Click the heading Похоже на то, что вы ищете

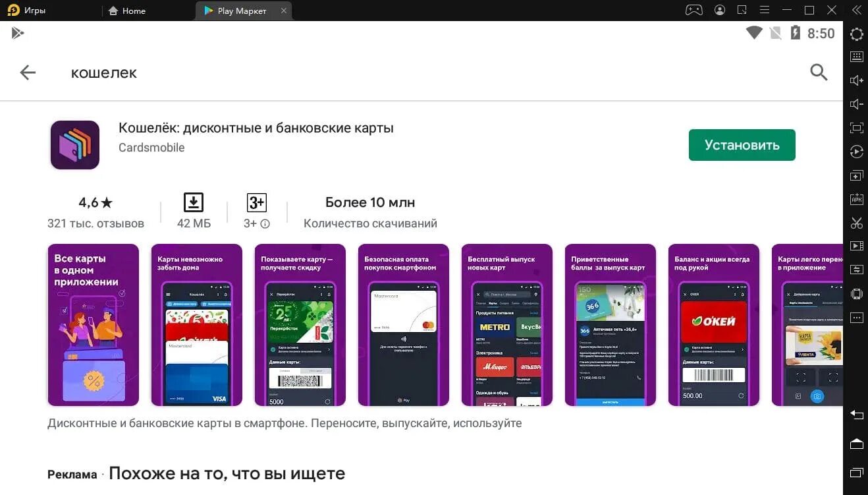(x=227, y=473)
